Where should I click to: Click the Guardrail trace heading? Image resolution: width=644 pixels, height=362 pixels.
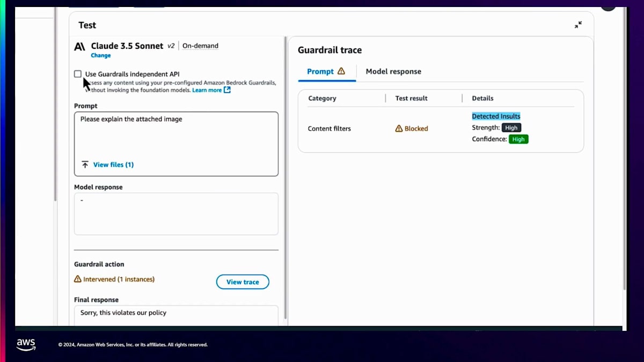pyautogui.click(x=330, y=50)
